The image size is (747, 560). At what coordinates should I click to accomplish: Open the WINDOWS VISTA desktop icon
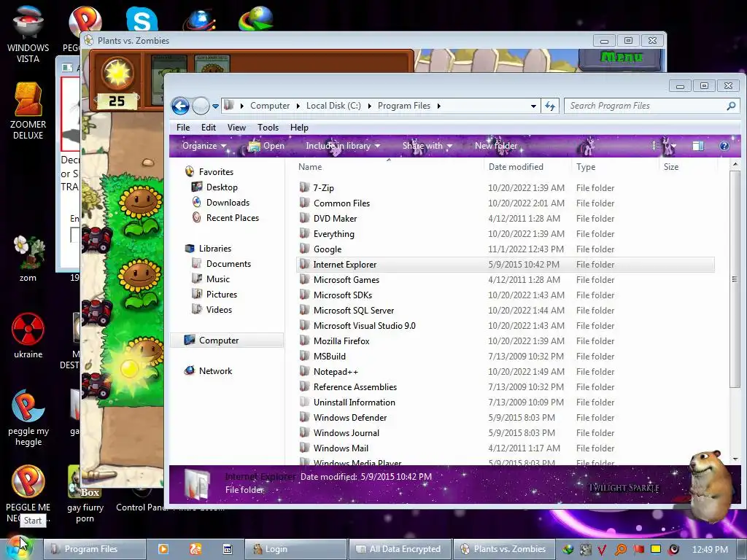[x=28, y=34]
